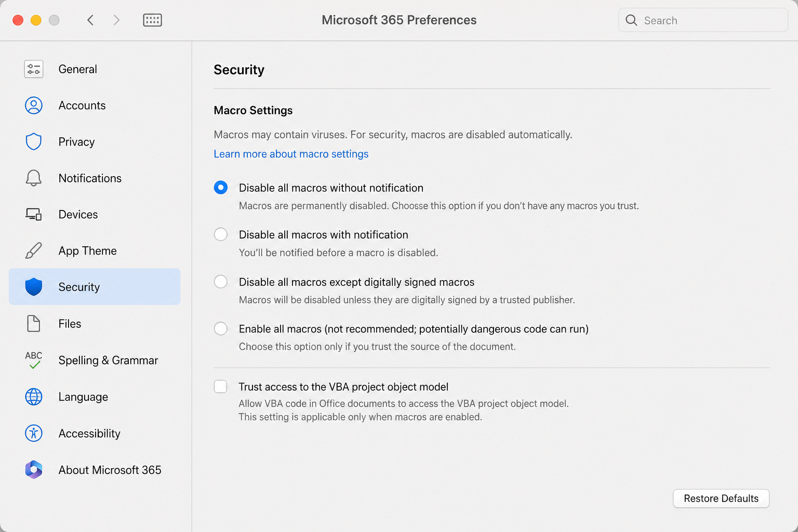The image size is (798, 532).
Task: Click the Macro Settings heading
Action: click(253, 110)
